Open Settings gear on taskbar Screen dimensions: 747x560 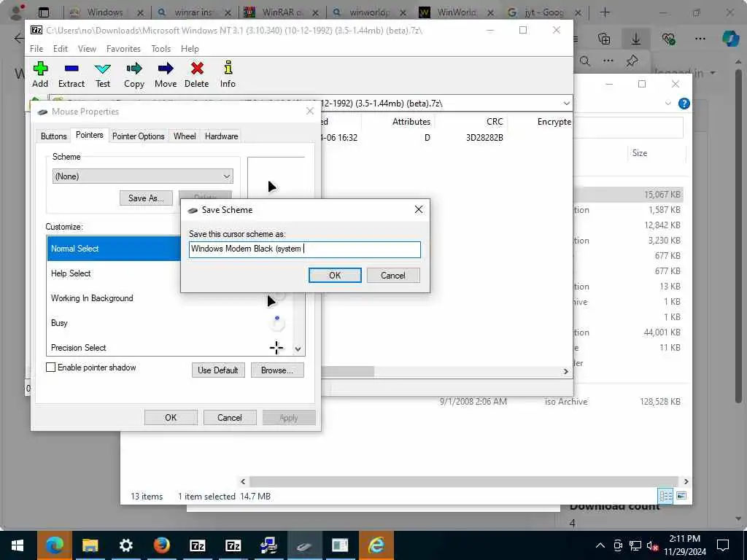coord(125,545)
